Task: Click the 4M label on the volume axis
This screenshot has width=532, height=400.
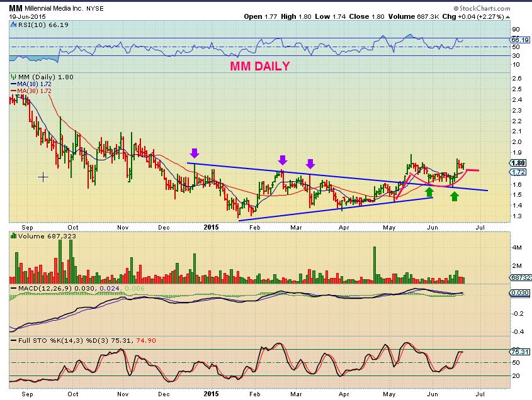Action: pos(517,247)
